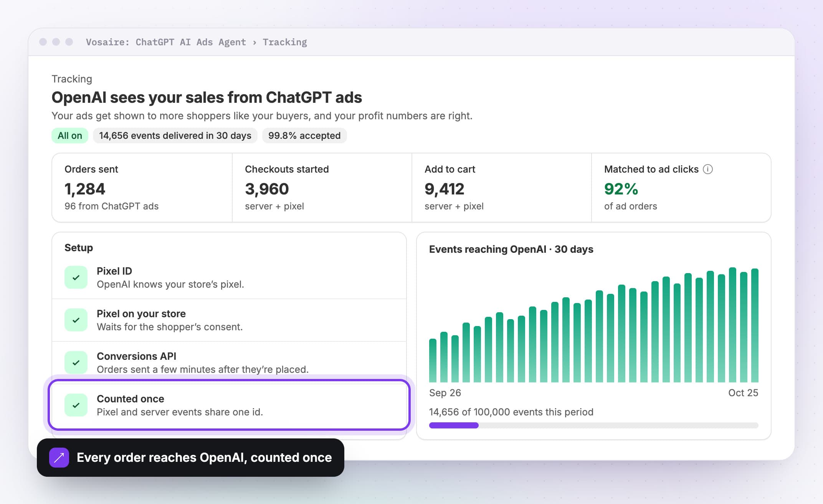Click the middle window control dot
This screenshot has width=823, height=504.
[x=56, y=42]
